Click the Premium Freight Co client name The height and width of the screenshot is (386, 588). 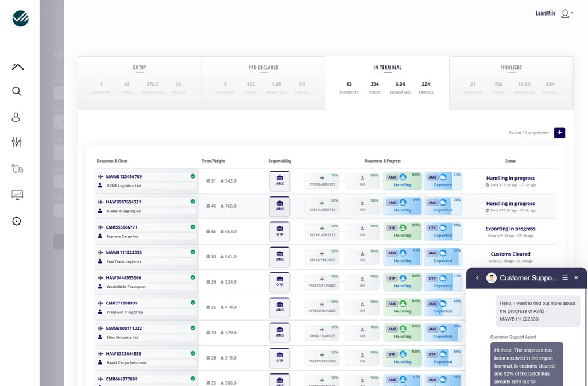click(125, 312)
